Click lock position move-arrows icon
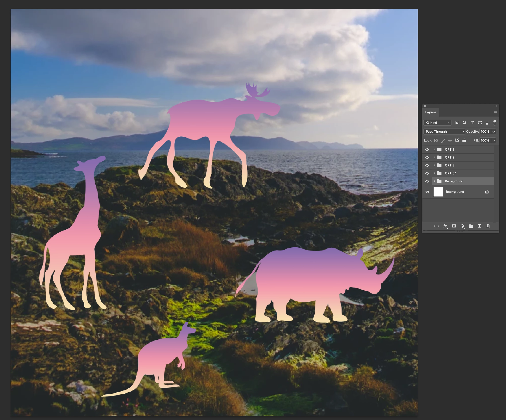The image size is (506, 420). point(450,140)
